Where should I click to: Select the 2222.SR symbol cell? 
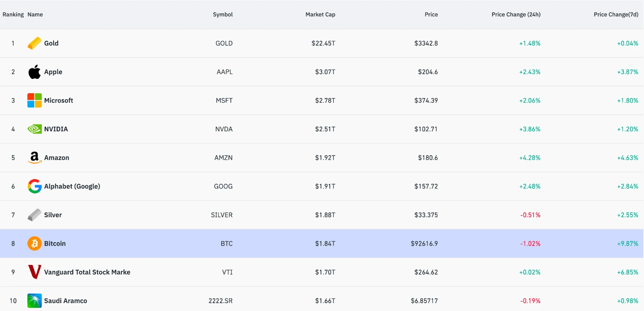tap(221, 301)
